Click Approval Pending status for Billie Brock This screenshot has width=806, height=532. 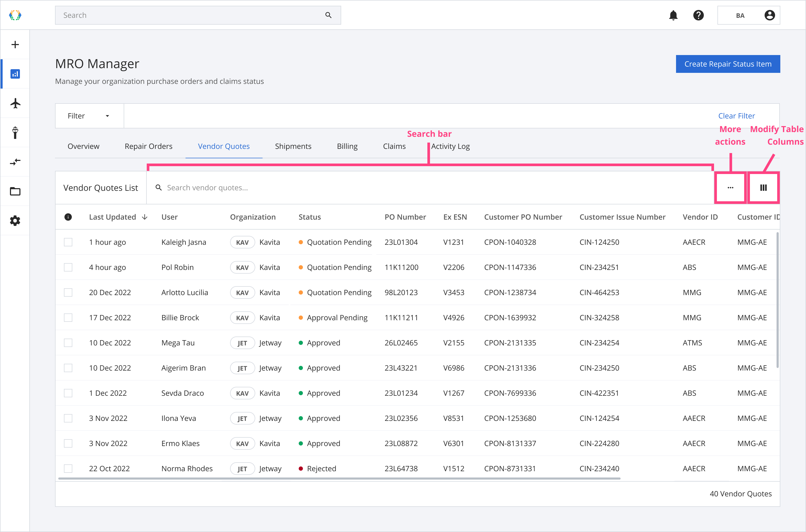pyautogui.click(x=337, y=318)
